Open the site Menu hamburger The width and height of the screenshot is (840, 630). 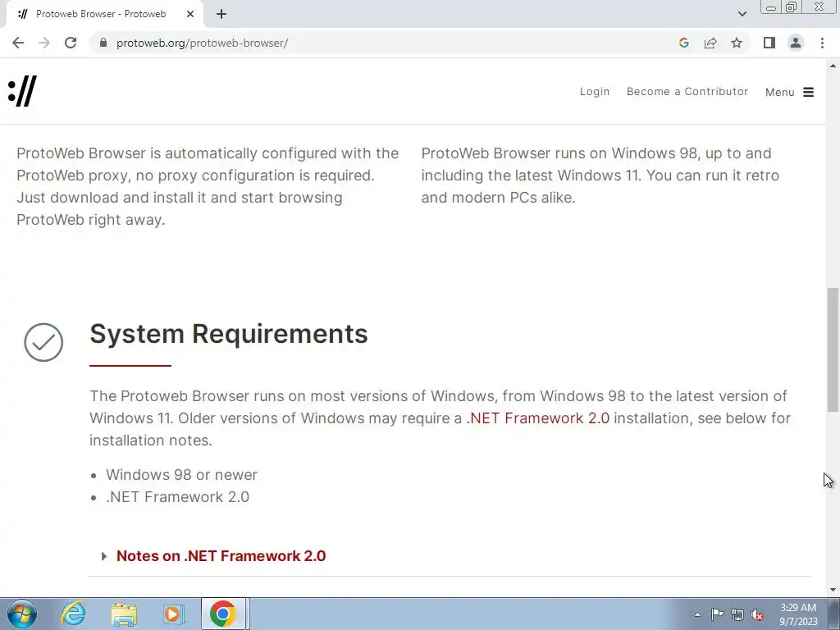[790, 92]
